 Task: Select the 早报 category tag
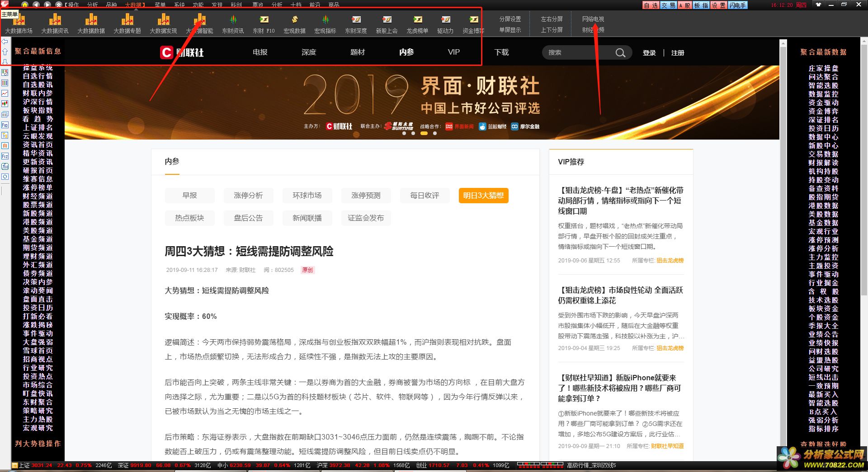pyautogui.click(x=189, y=195)
